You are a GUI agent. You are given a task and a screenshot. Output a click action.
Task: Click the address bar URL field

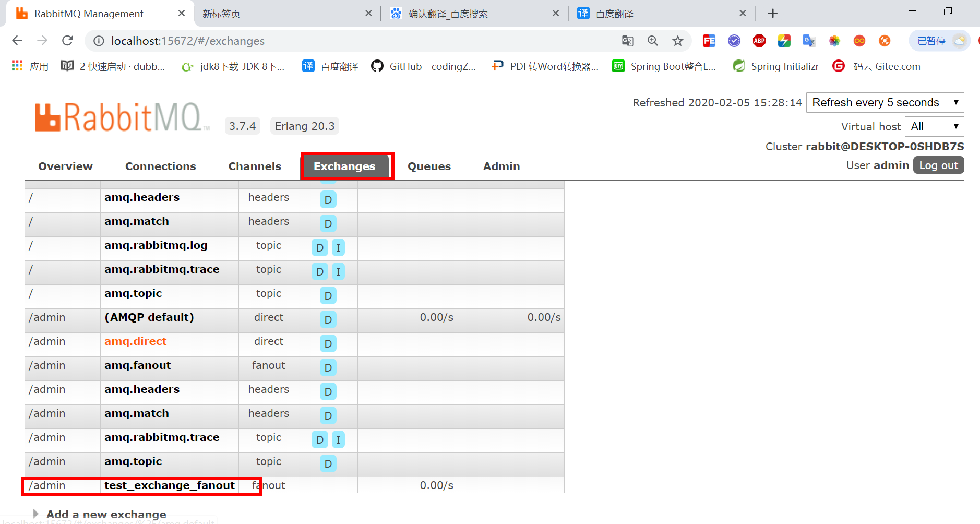(360, 41)
